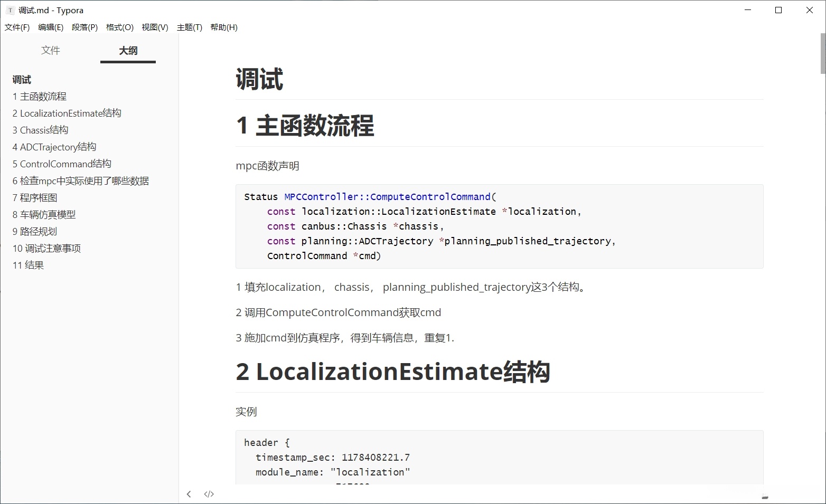Jump to outline item 11 结果
The width and height of the screenshot is (826, 504).
[28, 265]
